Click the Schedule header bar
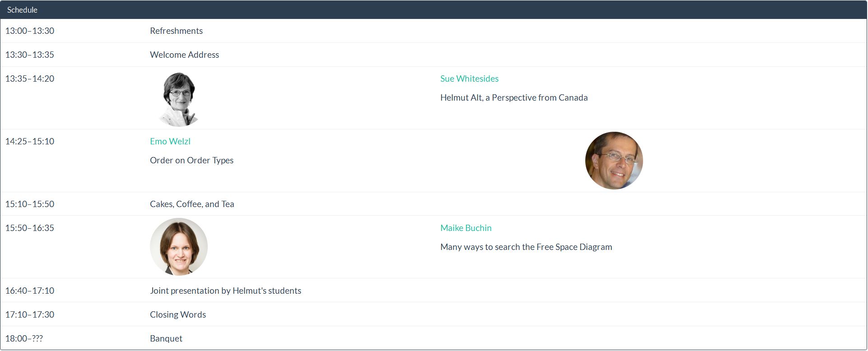Viewport: 868px width, 351px height. coord(434,10)
